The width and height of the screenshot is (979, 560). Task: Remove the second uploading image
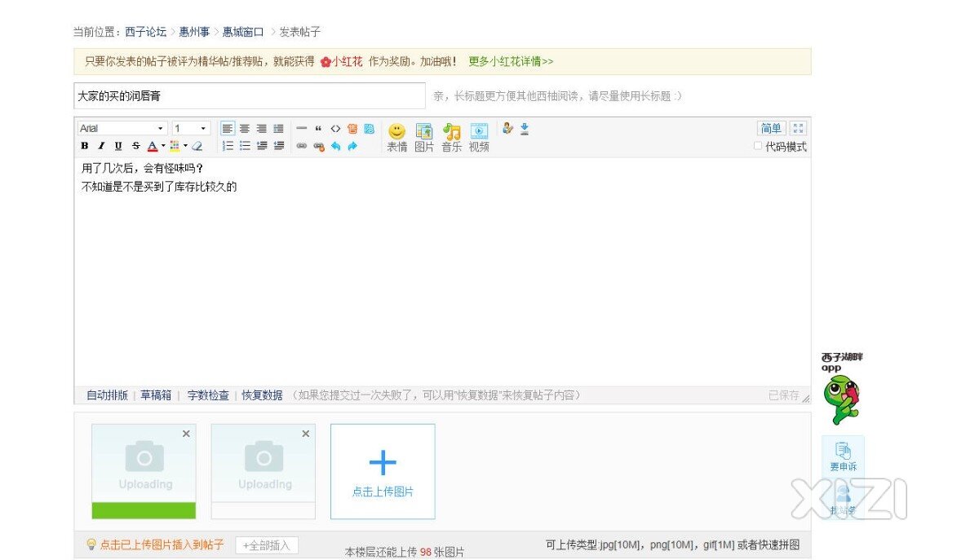click(x=306, y=434)
